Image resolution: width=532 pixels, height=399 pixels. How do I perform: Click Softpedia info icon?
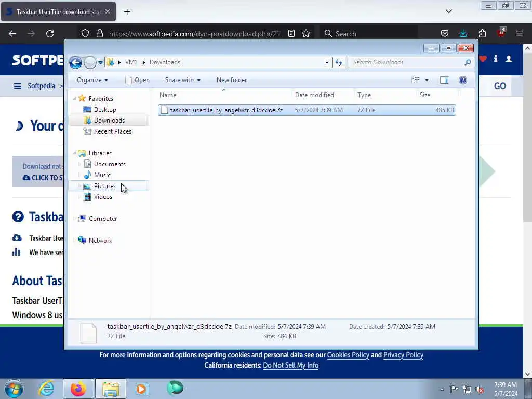[x=496, y=59]
